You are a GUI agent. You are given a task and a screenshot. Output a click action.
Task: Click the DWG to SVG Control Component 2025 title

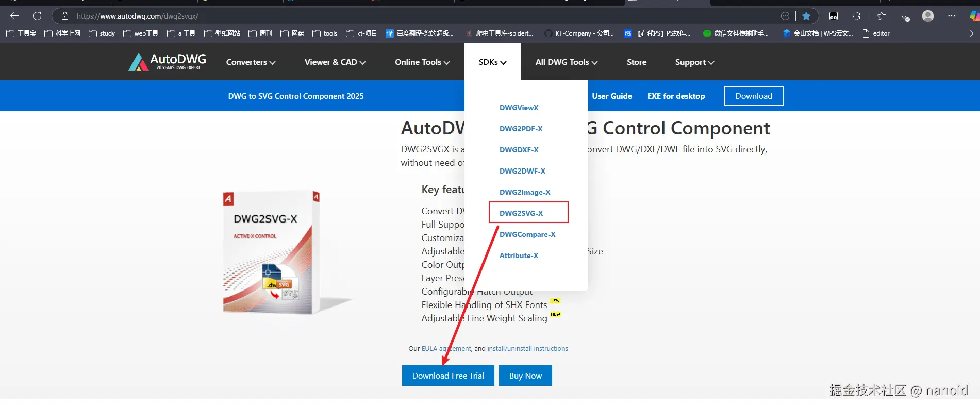point(296,96)
